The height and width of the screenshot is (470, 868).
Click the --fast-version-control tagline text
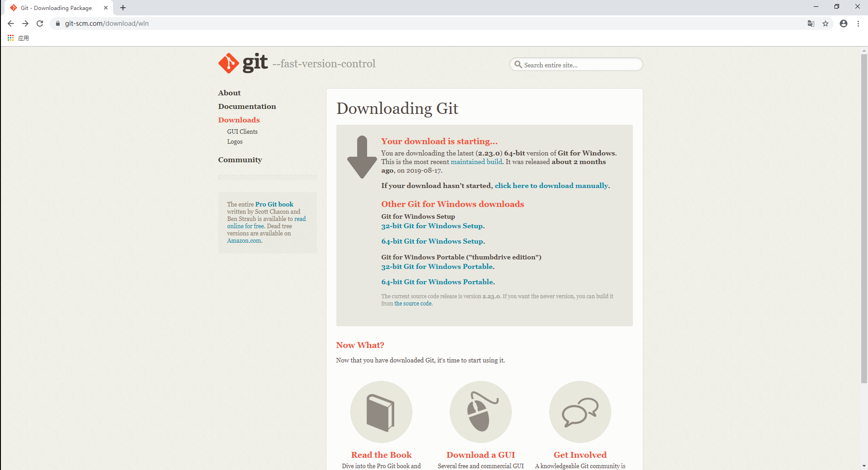click(x=324, y=64)
